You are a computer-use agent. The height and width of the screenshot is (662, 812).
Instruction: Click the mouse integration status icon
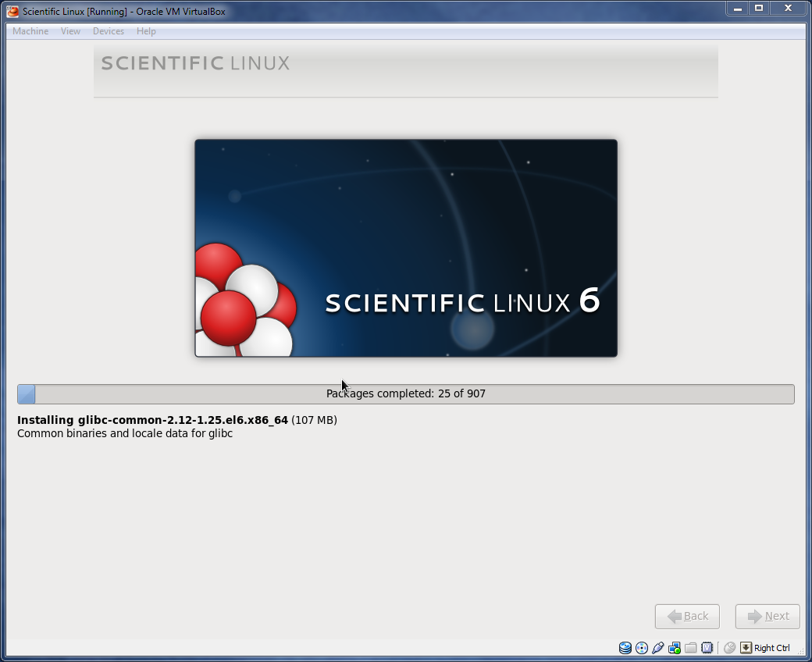(730, 647)
